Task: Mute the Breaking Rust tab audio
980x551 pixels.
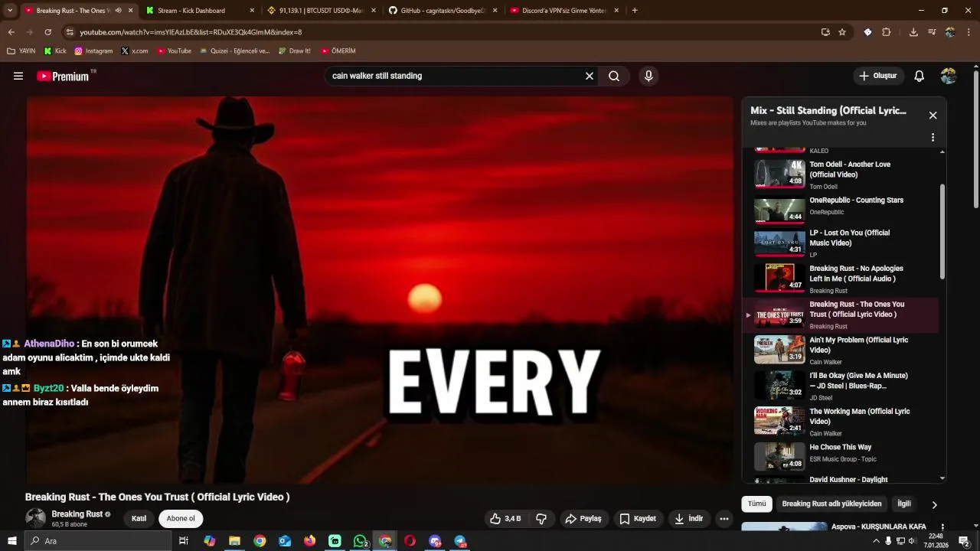Action: pyautogui.click(x=118, y=11)
